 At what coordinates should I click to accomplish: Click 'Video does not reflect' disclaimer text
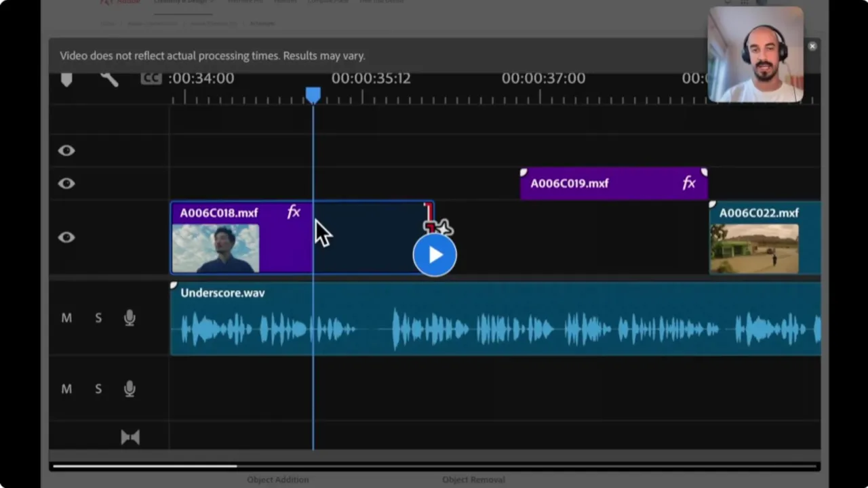pos(212,56)
